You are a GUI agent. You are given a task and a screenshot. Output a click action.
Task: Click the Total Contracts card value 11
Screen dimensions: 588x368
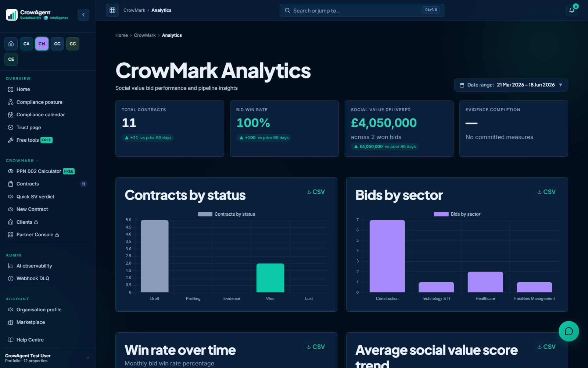click(129, 123)
